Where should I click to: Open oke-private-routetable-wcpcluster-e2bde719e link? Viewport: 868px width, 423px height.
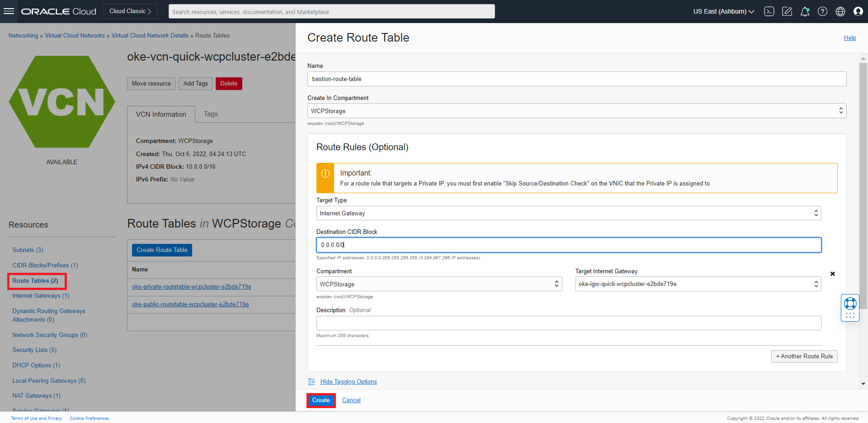pos(192,287)
